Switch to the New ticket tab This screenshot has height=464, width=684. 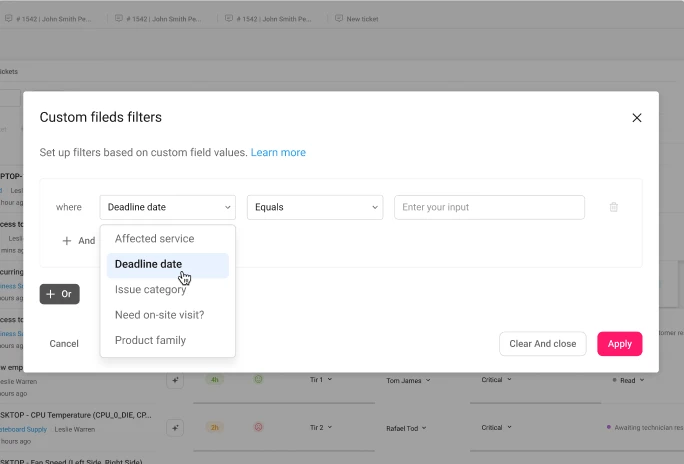(x=356, y=19)
